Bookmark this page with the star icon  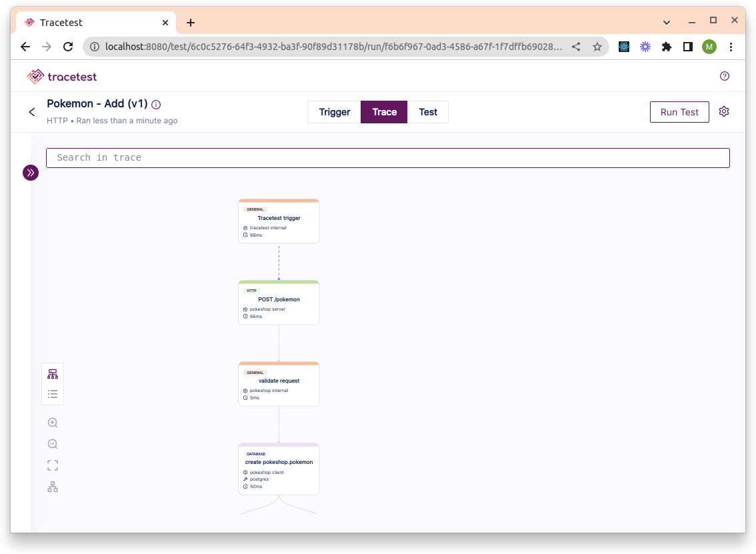(597, 47)
